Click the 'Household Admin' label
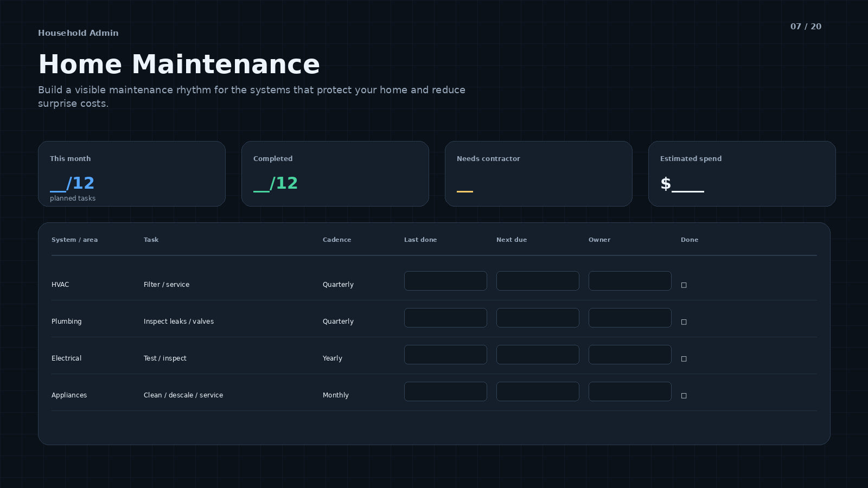 point(78,33)
